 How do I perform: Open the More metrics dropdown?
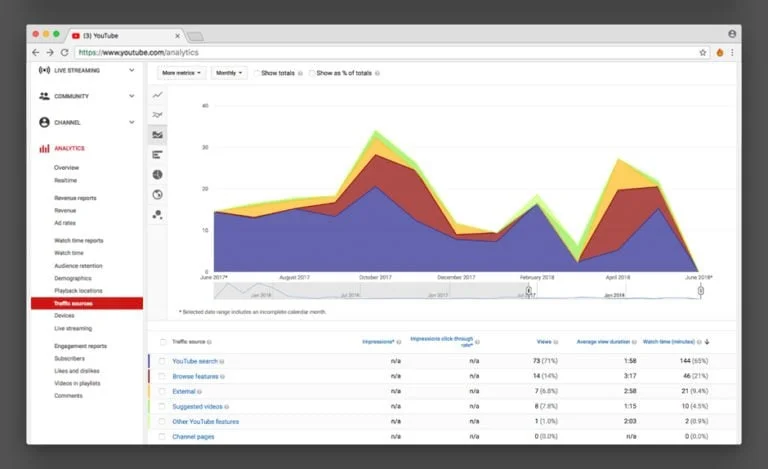181,73
